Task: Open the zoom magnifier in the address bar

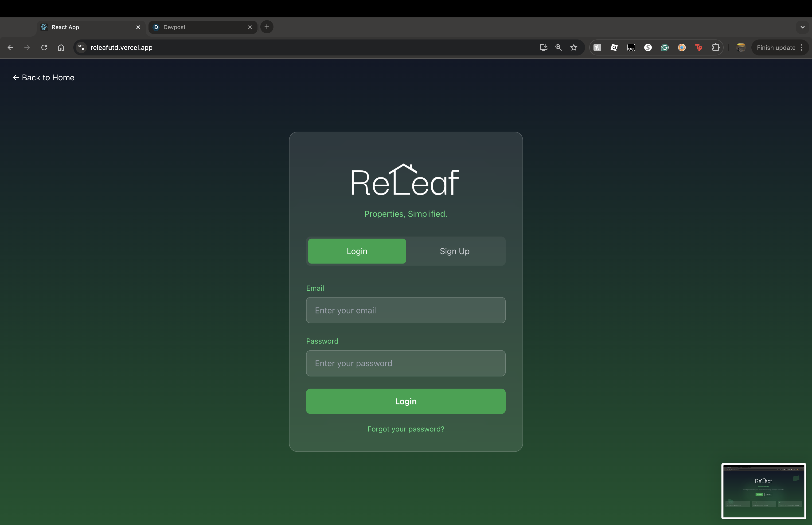Action: pyautogui.click(x=558, y=47)
